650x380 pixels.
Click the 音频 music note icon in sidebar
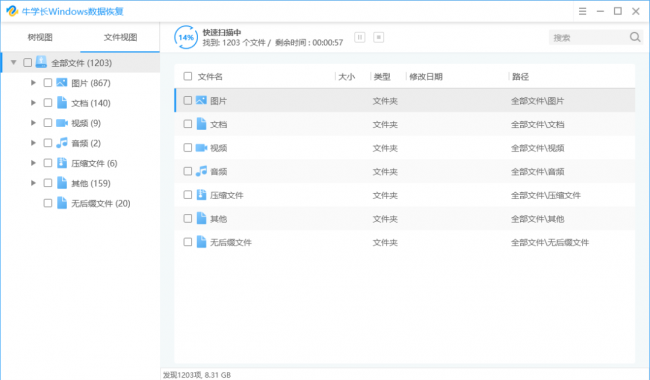coord(62,143)
